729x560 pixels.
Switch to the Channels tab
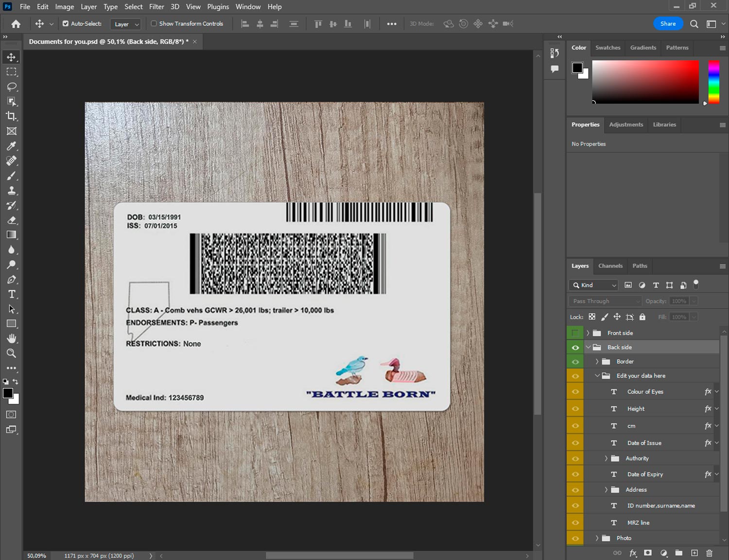[610, 266]
